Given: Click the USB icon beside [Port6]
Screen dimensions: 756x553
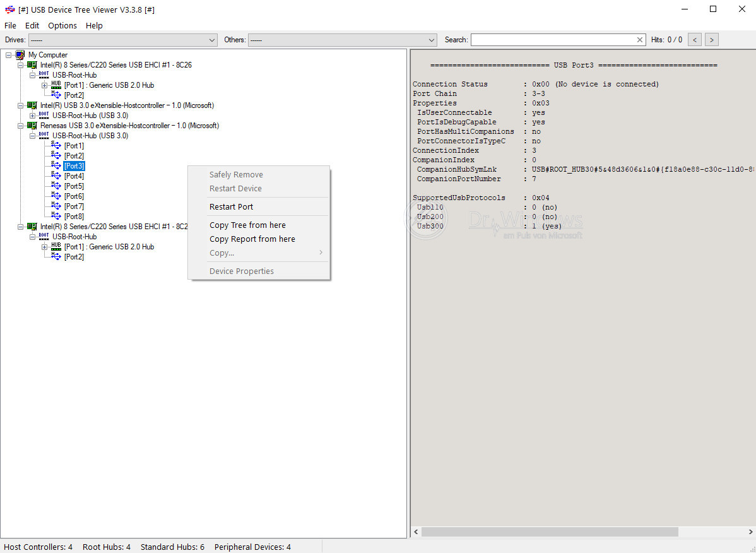Looking at the screenshot, I should (x=56, y=196).
